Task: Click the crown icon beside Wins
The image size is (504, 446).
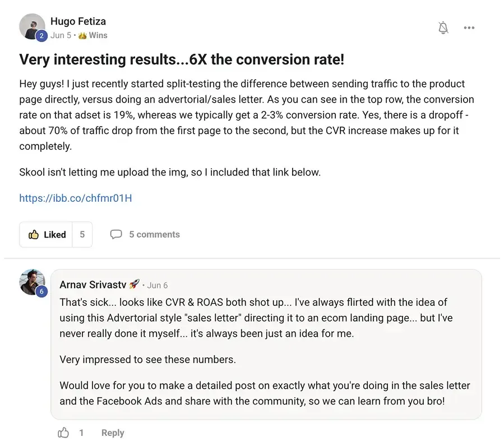Action: click(82, 35)
